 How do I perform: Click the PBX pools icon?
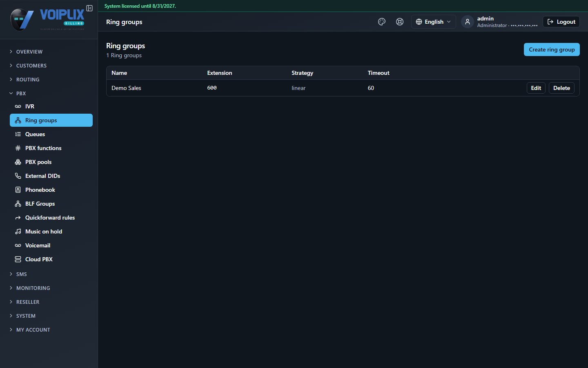coord(18,162)
